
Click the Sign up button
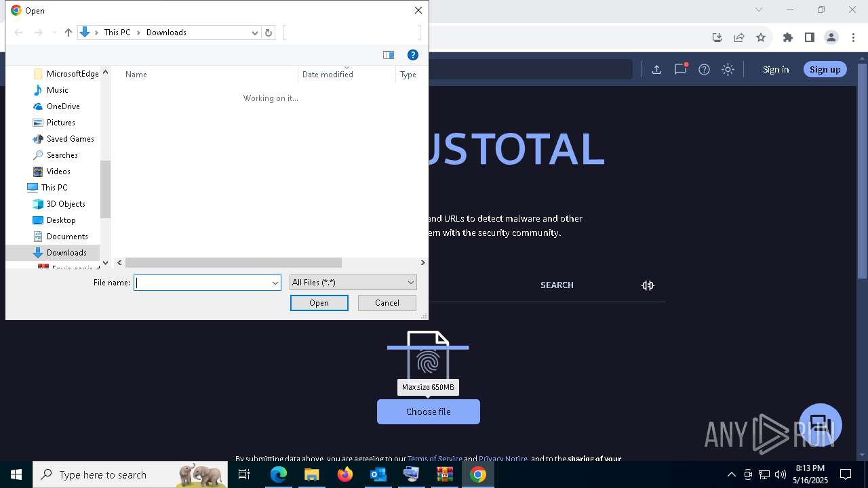coord(825,69)
